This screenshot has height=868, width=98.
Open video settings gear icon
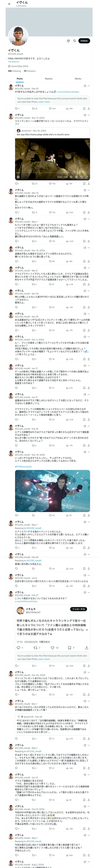(x=76, y=177)
